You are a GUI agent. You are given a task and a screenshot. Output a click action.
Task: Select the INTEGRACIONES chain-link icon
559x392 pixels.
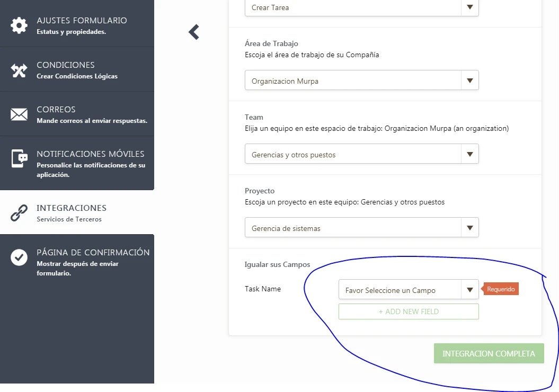(19, 212)
